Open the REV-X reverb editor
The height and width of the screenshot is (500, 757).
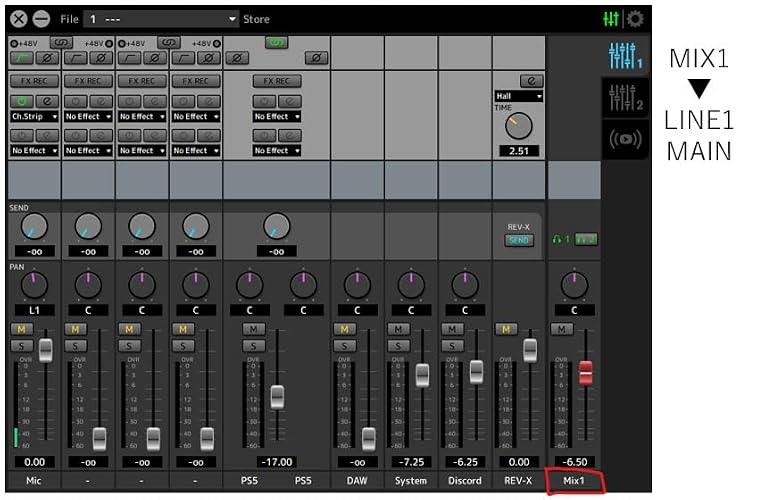click(532, 81)
